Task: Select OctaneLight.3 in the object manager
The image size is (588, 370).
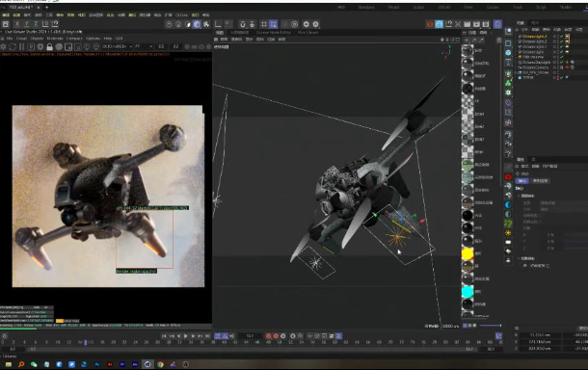Action: [x=534, y=37]
